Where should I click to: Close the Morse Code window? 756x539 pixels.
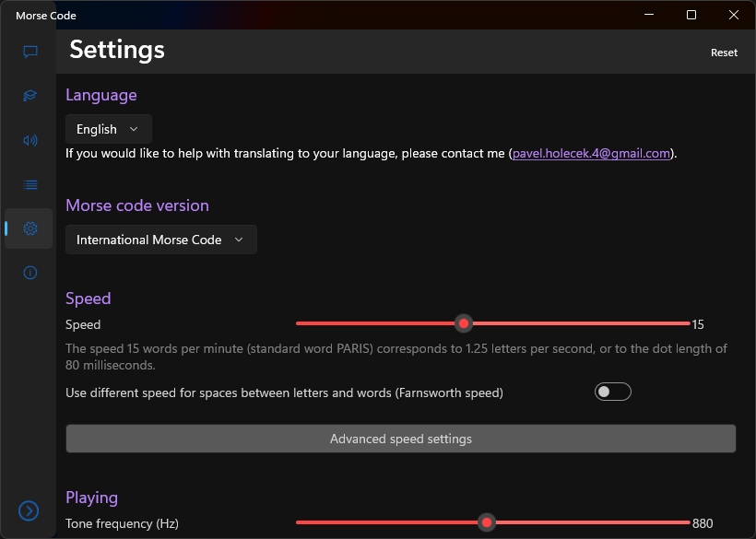click(x=733, y=15)
